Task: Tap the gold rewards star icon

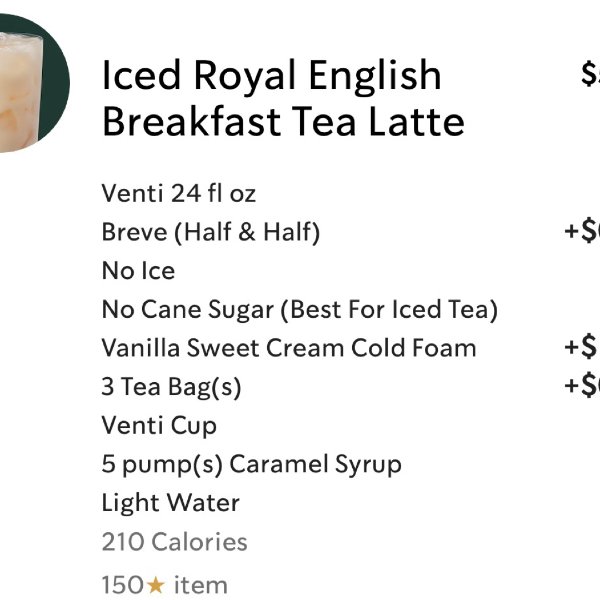Action: 156,585
